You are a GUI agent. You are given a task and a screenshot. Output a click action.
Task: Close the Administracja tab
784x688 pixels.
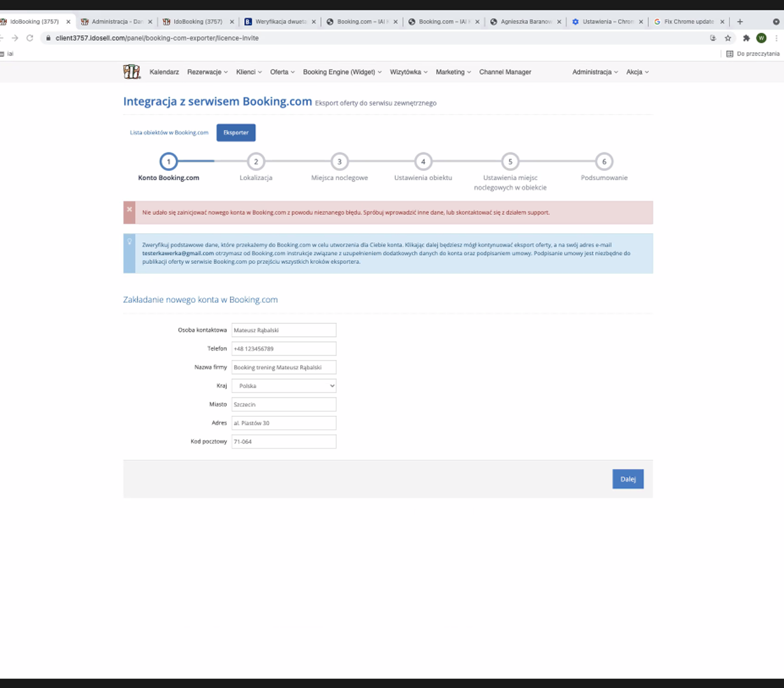click(150, 22)
